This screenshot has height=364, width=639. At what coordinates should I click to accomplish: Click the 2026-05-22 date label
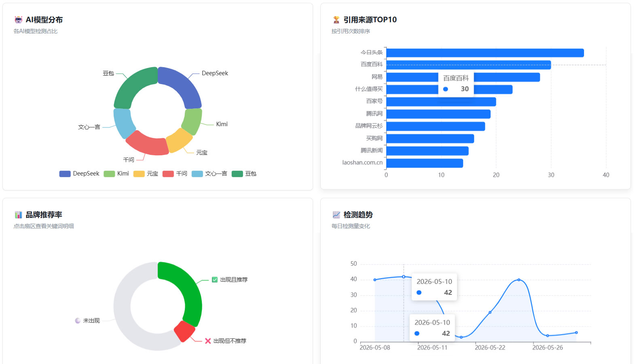click(x=490, y=347)
